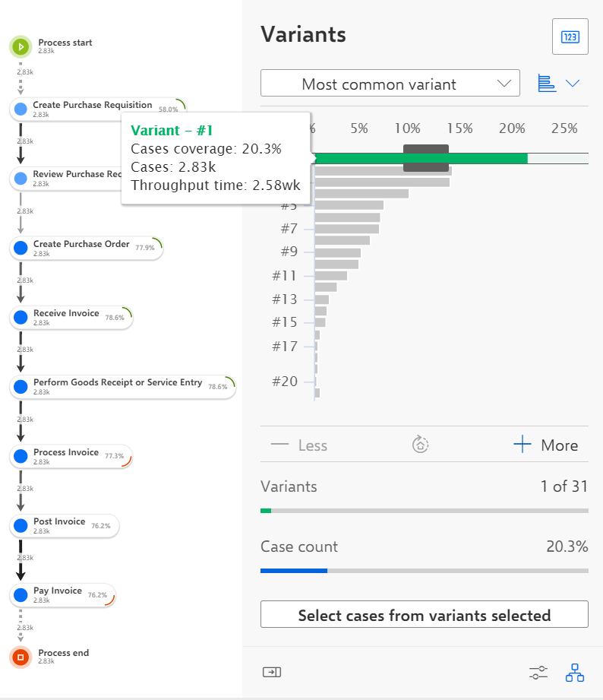Select the Create Purchase Order activity node
This screenshot has width=603, height=700.
[x=86, y=248]
